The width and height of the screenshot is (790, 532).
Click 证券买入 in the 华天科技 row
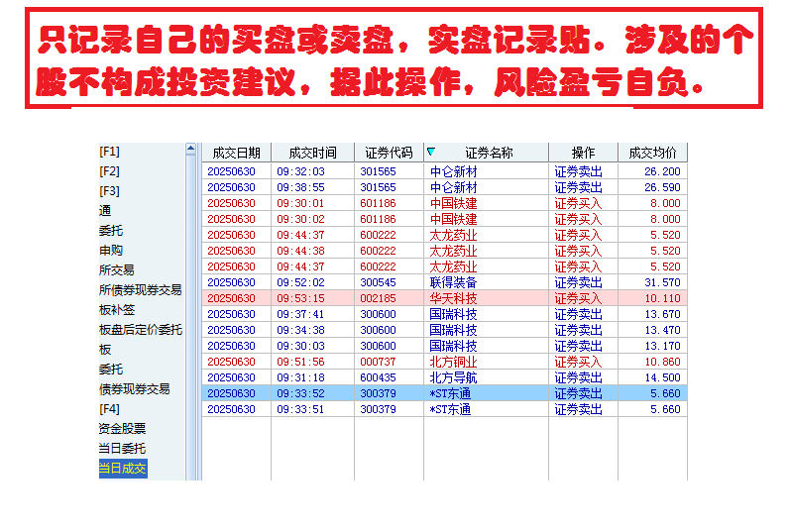coord(578,298)
